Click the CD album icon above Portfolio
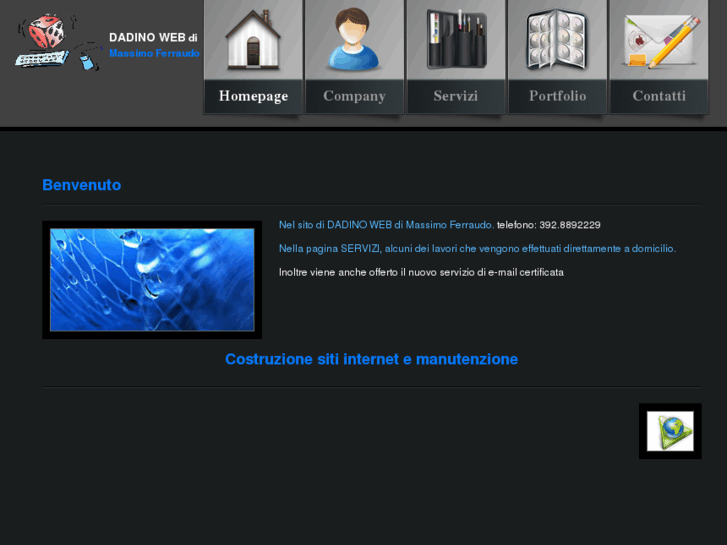 557,40
